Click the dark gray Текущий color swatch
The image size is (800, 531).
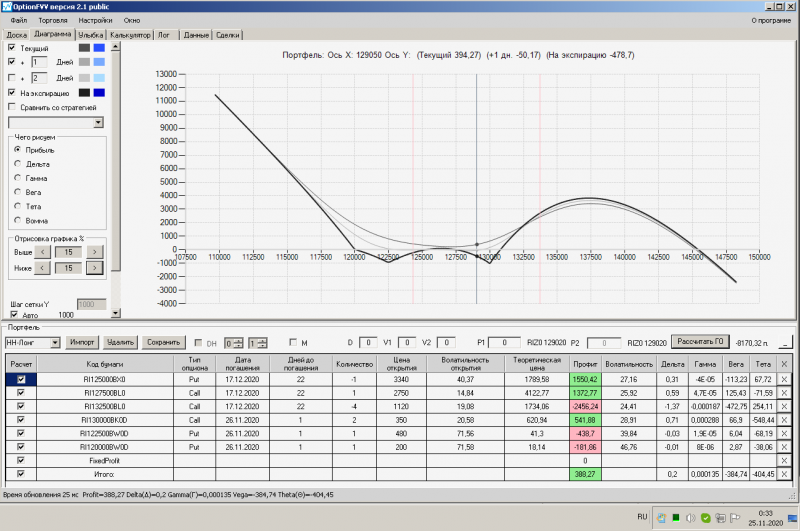[84, 47]
